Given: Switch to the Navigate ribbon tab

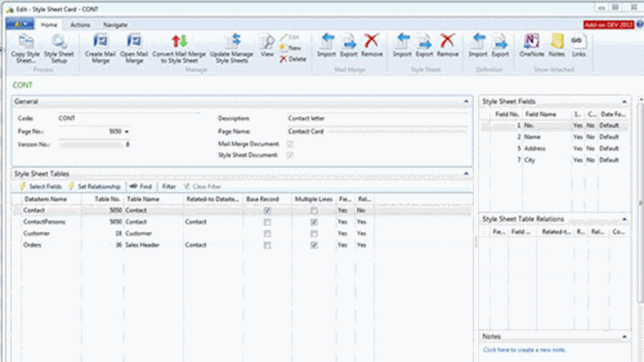Looking at the screenshot, I should tap(115, 25).
